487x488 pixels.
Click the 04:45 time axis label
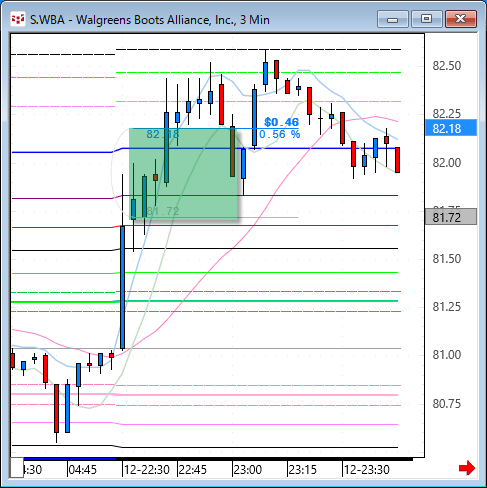[x=83, y=470]
